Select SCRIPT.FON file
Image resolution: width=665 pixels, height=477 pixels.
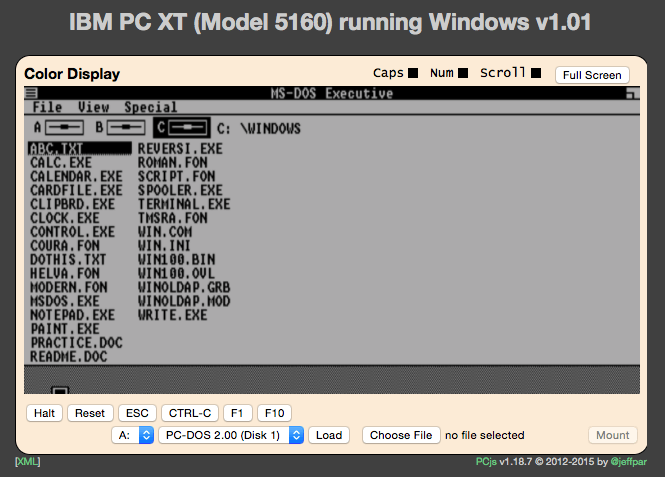pyautogui.click(x=176, y=177)
